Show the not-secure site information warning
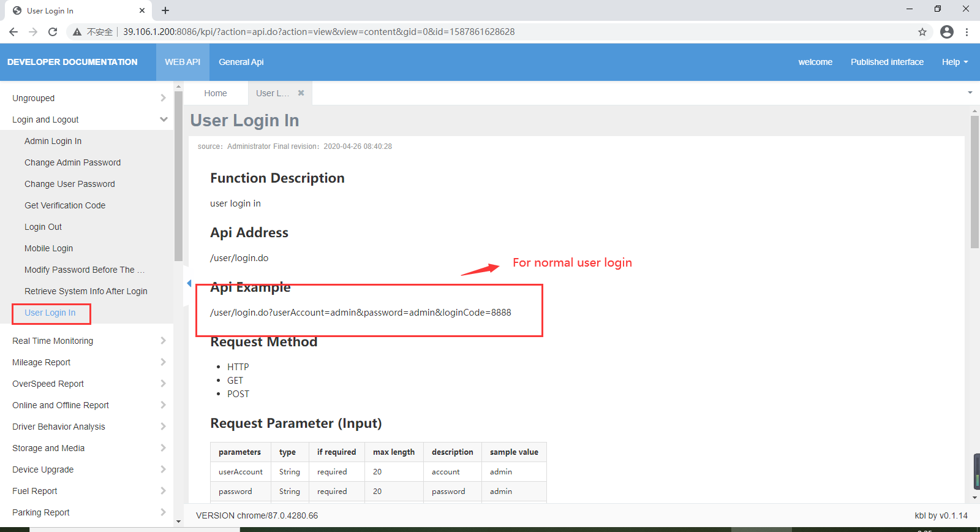Image resolution: width=980 pixels, height=532 pixels. (93, 32)
